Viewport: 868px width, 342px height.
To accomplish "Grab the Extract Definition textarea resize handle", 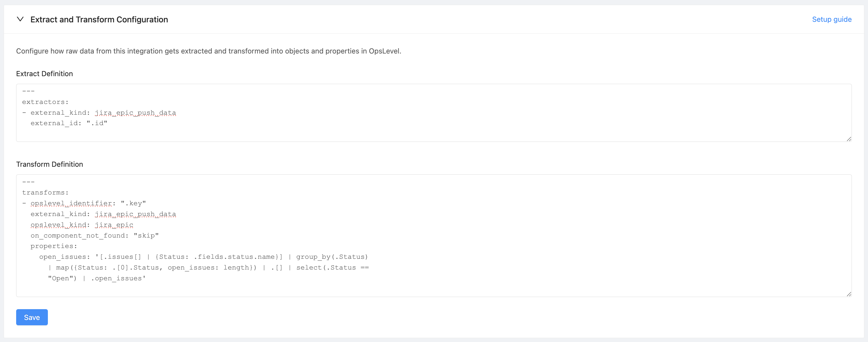I will pos(848,139).
